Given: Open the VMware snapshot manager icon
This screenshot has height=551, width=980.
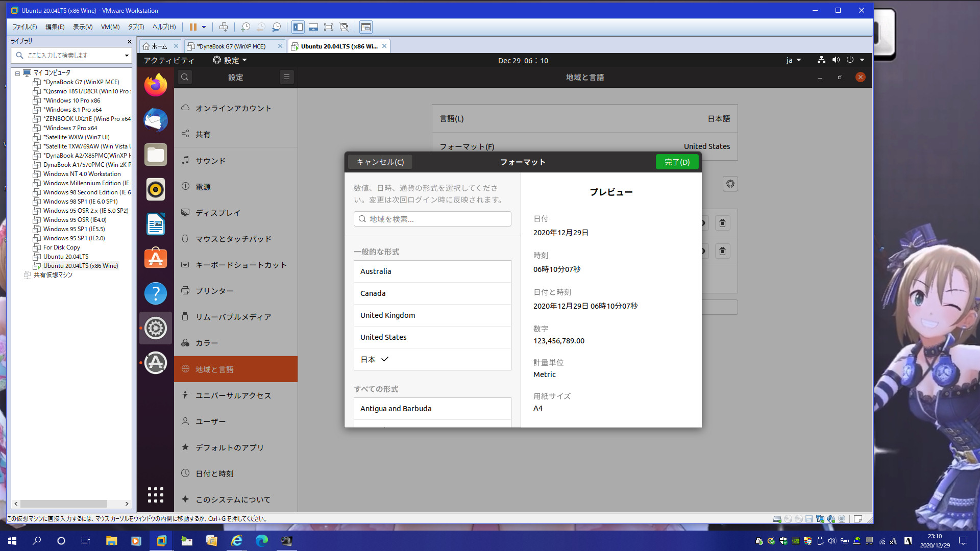Looking at the screenshot, I should [276, 27].
